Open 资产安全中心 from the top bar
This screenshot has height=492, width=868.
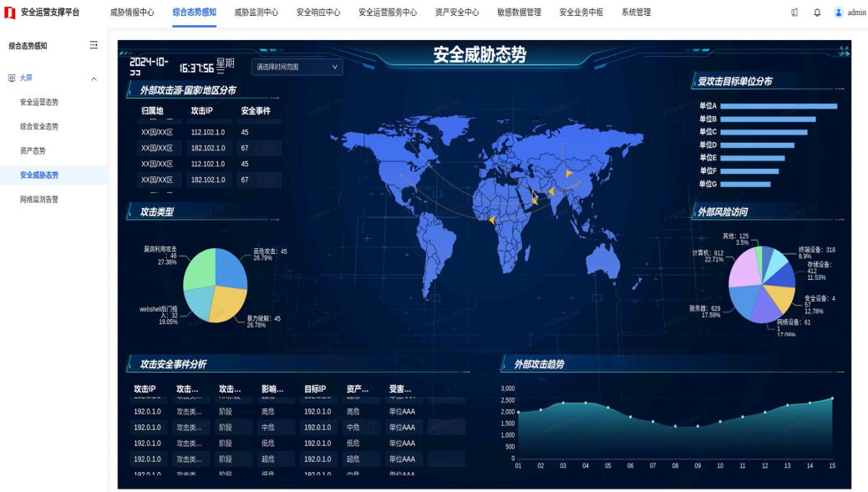coord(457,13)
